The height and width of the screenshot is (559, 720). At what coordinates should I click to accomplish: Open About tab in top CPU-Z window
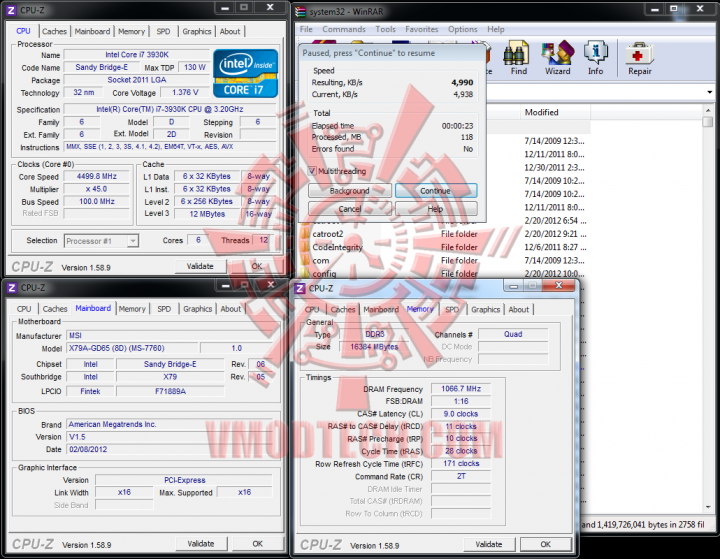pyautogui.click(x=230, y=31)
